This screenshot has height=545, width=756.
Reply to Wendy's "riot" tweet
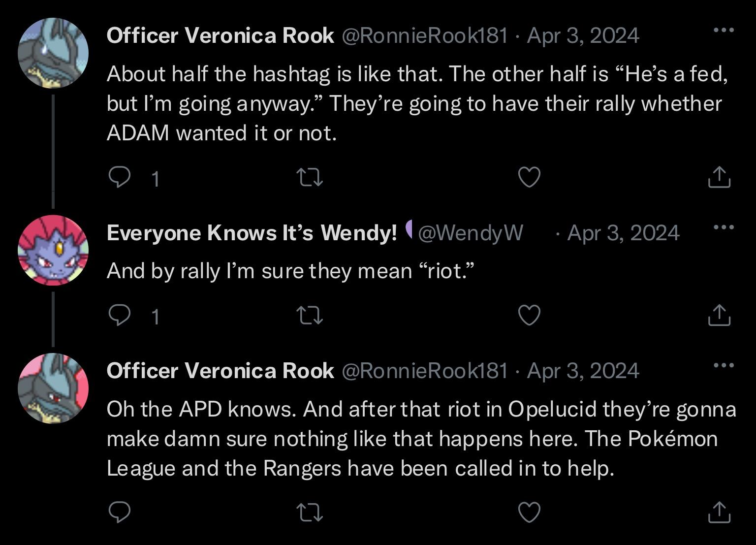click(120, 315)
